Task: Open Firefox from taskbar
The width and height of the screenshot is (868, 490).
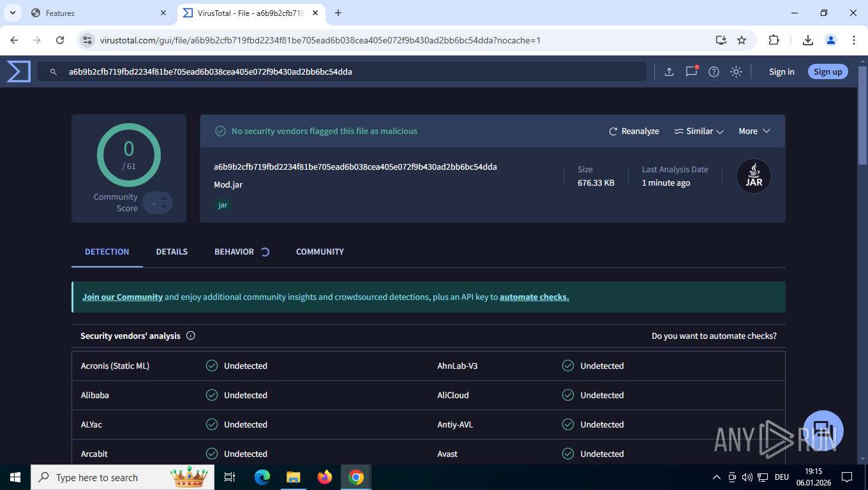Action: click(325, 477)
